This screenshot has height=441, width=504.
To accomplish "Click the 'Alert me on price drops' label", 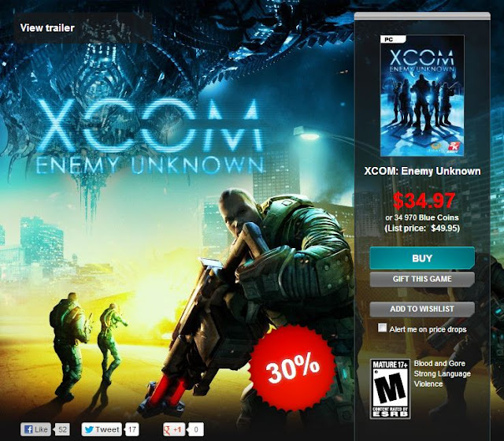I will [x=428, y=329].
